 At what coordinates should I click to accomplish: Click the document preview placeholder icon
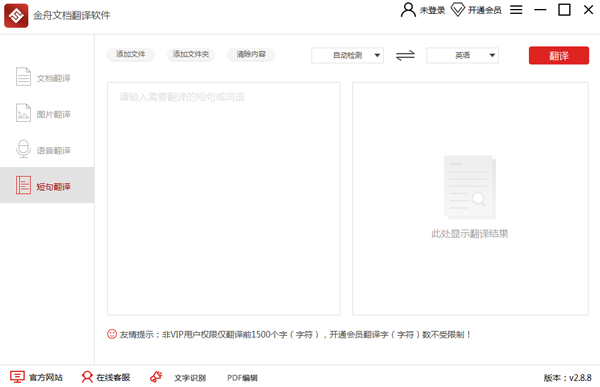coord(470,188)
